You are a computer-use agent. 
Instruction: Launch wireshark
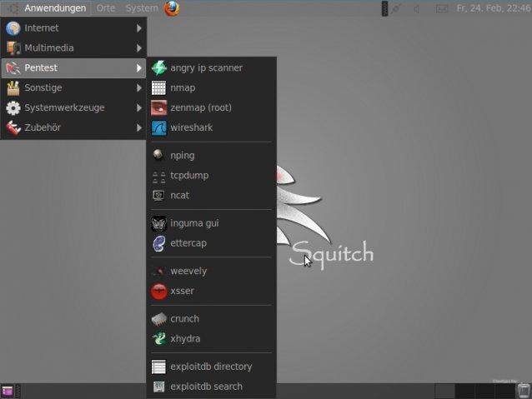[x=211, y=127]
